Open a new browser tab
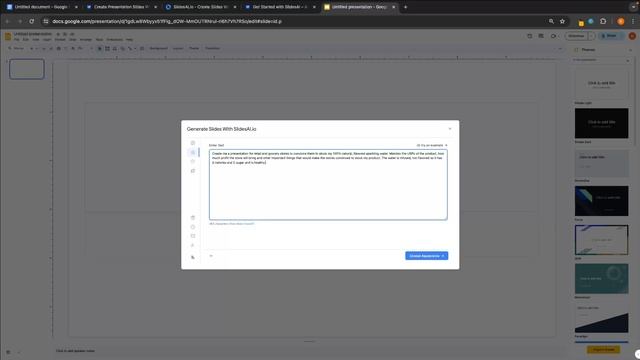The width and height of the screenshot is (640, 360). [x=405, y=7]
